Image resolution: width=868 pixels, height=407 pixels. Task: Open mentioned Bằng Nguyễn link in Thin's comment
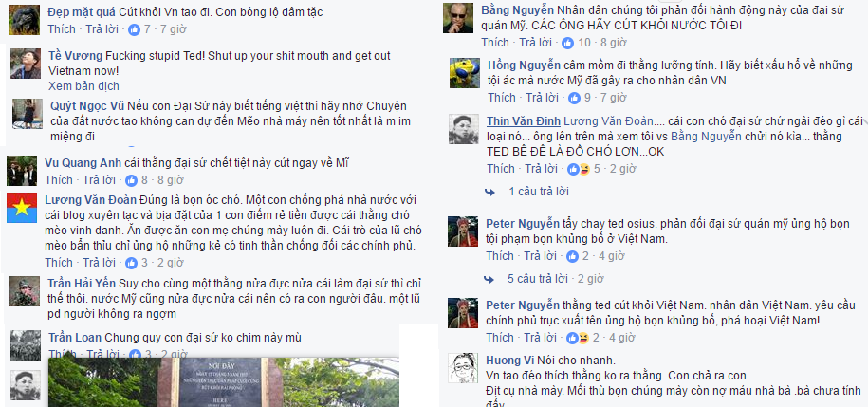tap(706, 137)
